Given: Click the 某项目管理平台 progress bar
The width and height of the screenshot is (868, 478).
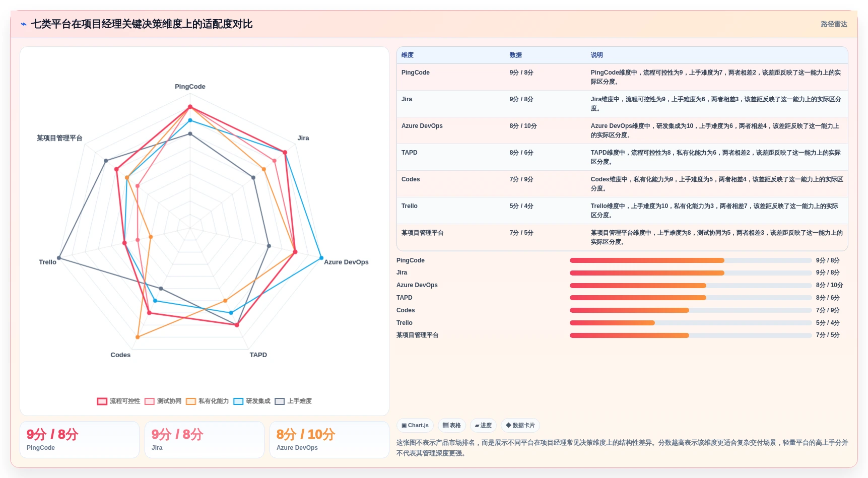Looking at the screenshot, I should [x=691, y=335].
